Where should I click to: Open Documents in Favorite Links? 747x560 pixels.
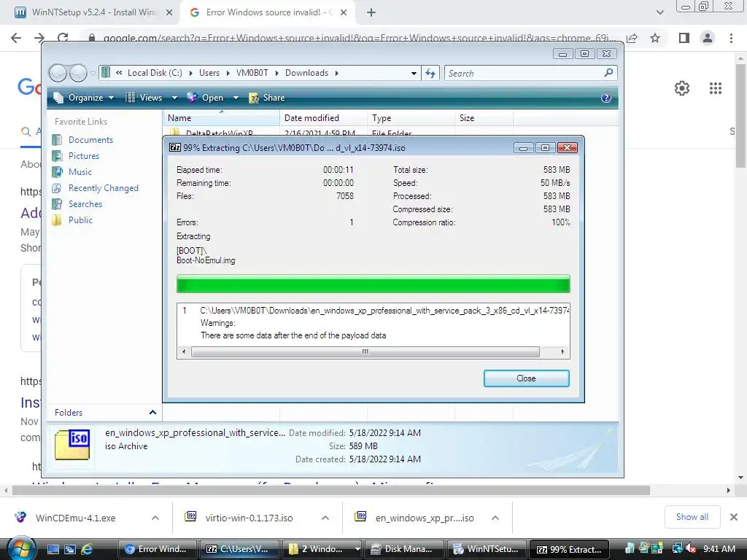click(90, 139)
